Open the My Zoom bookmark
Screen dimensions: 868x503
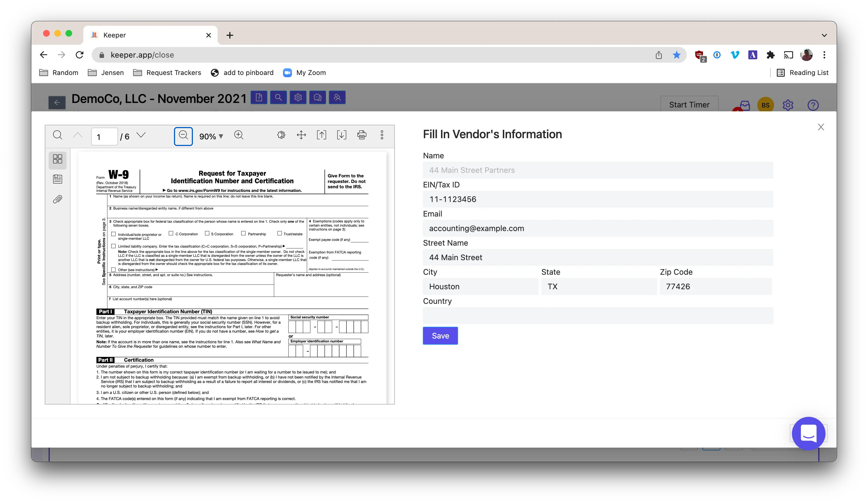(305, 73)
